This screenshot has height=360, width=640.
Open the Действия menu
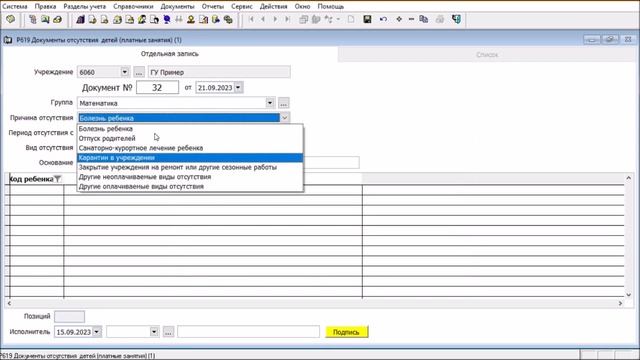pos(273,7)
